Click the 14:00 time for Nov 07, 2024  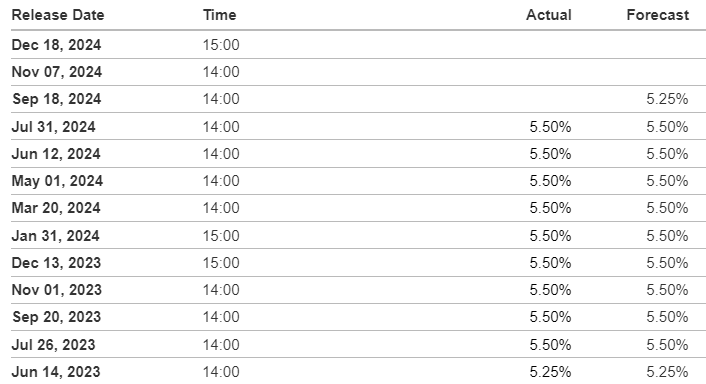point(221,72)
